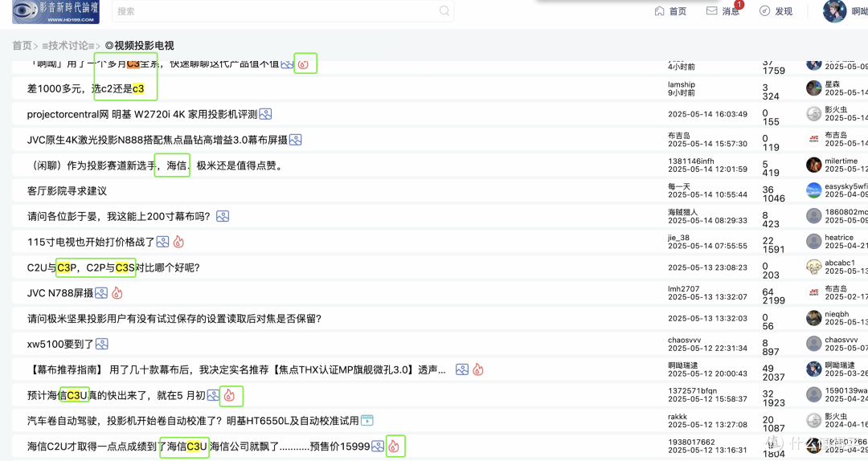The width and height of the screenshot is (868, 461).
Task: Click image icon on 预计海信C3U thread
Action: tap(213, 395)
